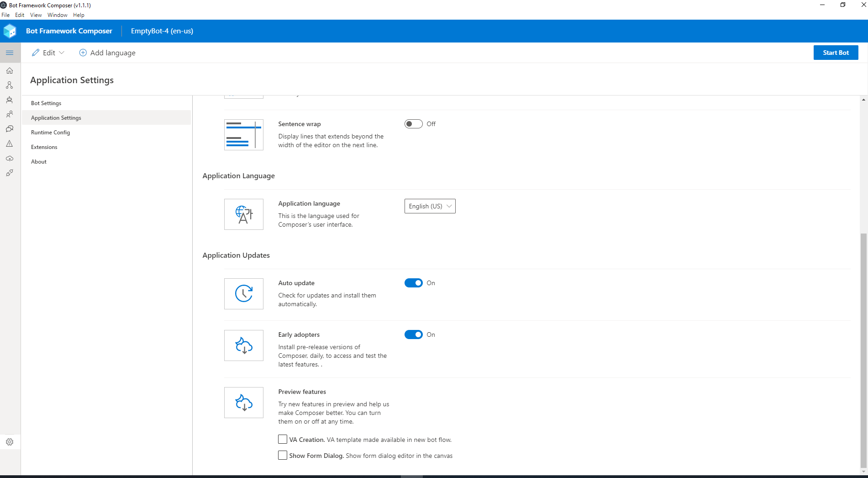868x478 pixels.
Task: Open the Application language English (US) dropdown
Action: pos(430,206)
